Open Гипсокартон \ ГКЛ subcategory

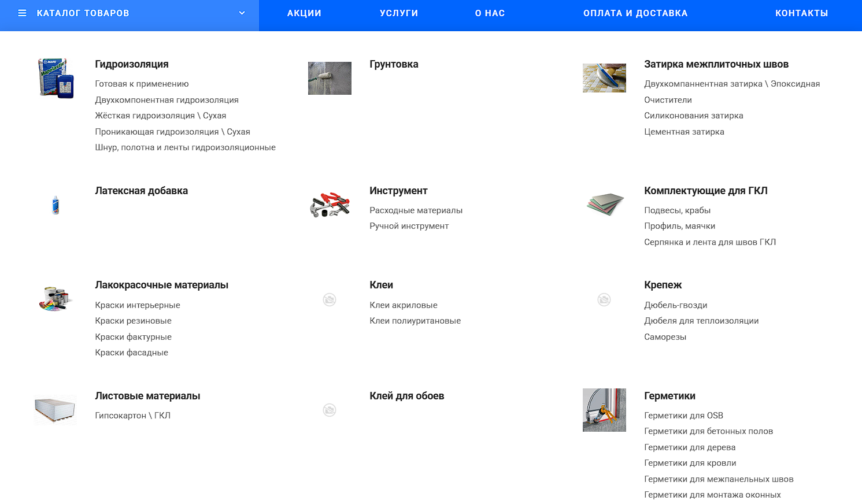tap(132, 416)
